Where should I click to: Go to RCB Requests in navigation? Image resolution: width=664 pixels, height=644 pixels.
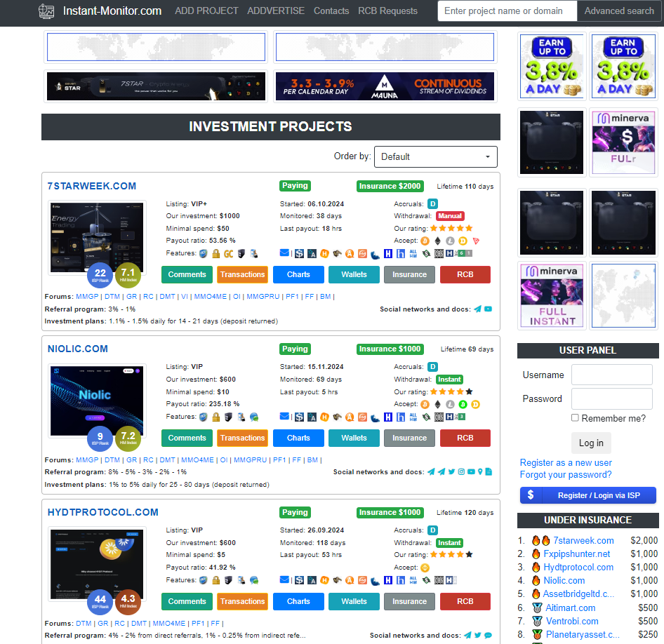click(x=387, y=11)
